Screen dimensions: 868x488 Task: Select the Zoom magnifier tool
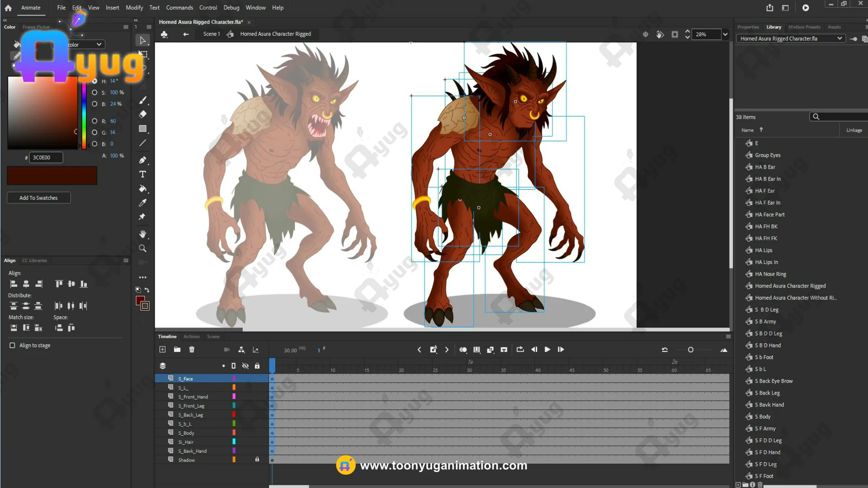pos(142,249)
